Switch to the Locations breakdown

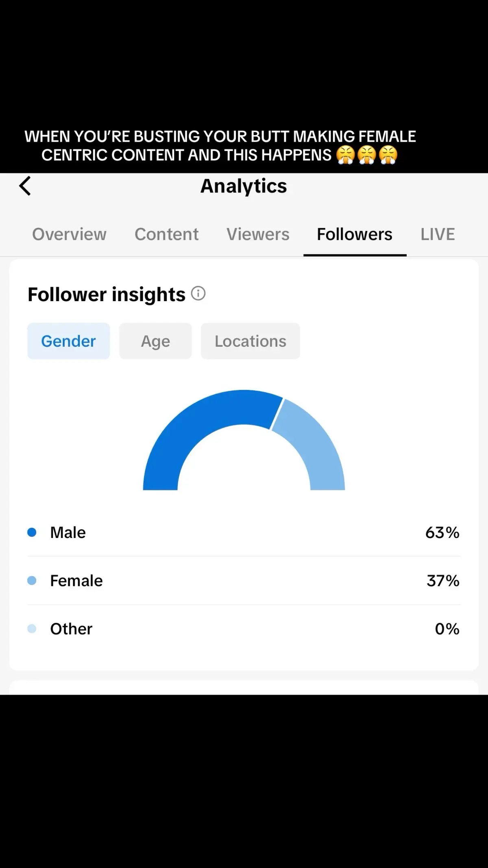[x=250, y=341]
